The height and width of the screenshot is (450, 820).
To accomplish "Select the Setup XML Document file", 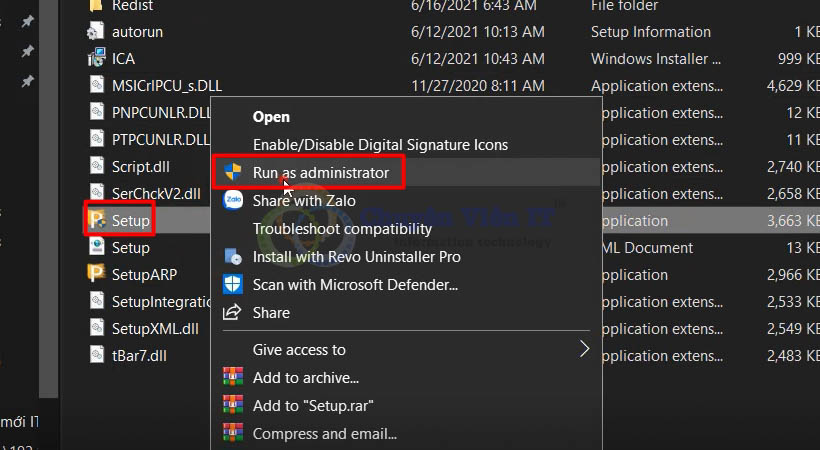I will 130,247.
